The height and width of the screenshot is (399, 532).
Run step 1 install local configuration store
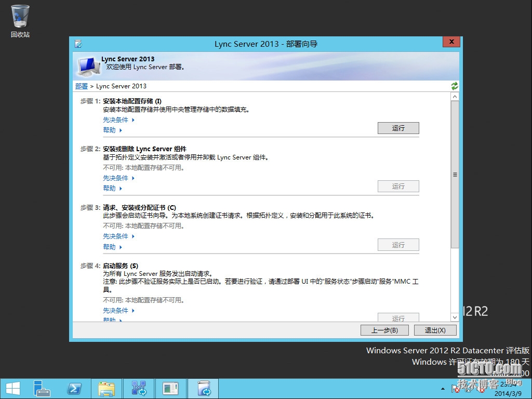pyautogui.click(x=398, y=128)
